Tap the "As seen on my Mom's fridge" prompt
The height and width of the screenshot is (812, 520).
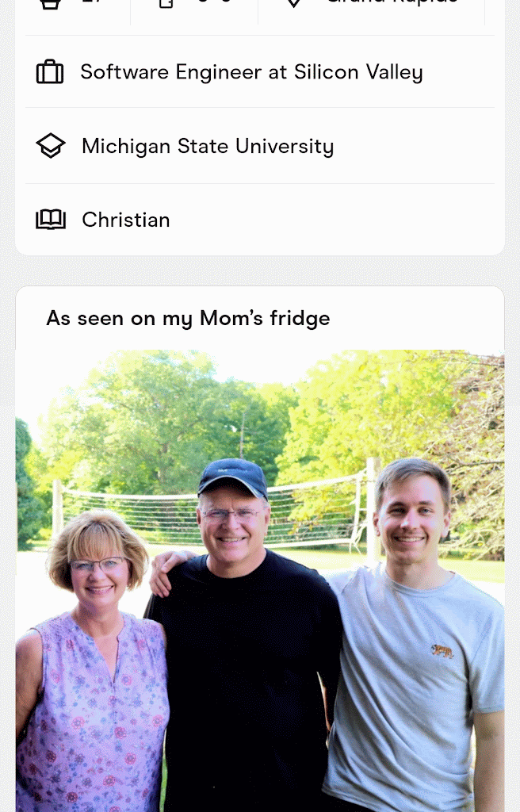188,318
